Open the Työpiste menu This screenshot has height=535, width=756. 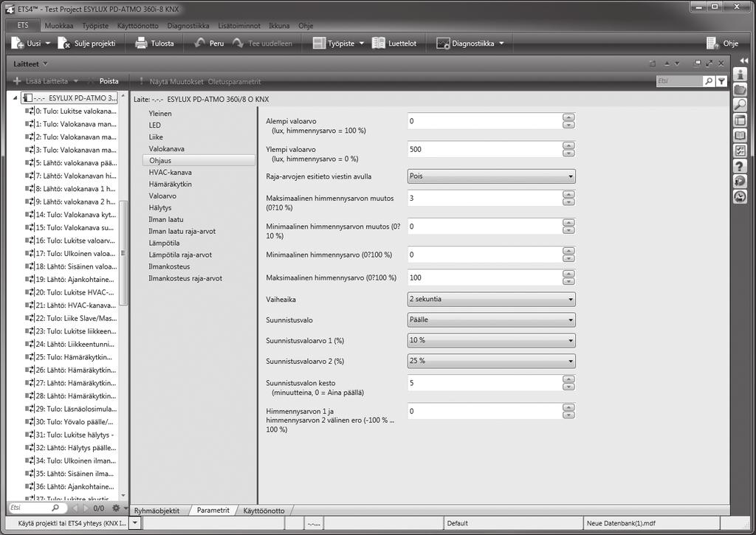click(95, 26)
